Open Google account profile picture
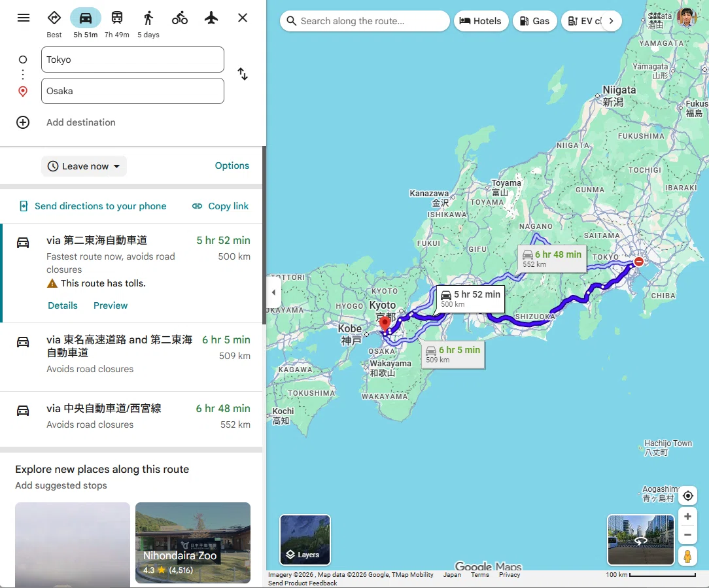The image size is (709, 588). click(687, 18)
